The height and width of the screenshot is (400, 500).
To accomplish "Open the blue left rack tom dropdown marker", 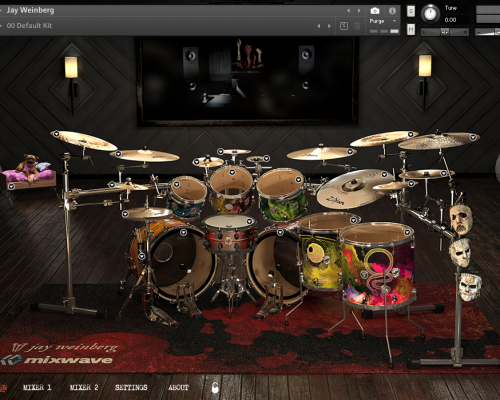I will point(177,184).
